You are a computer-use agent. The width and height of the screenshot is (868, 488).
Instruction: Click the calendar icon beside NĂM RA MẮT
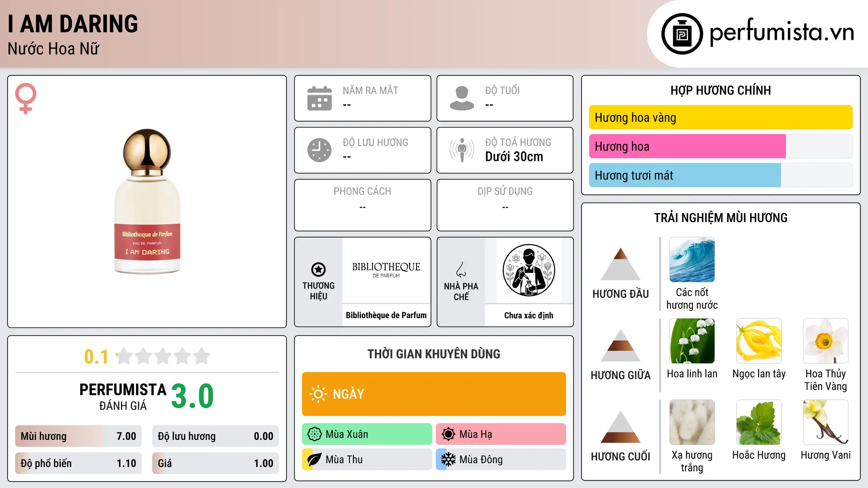320,98
